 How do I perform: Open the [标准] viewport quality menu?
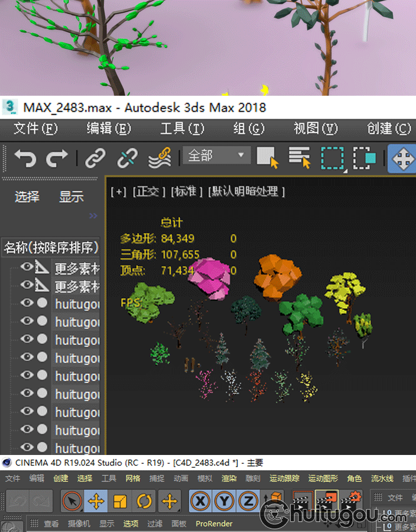click(186, 192)
